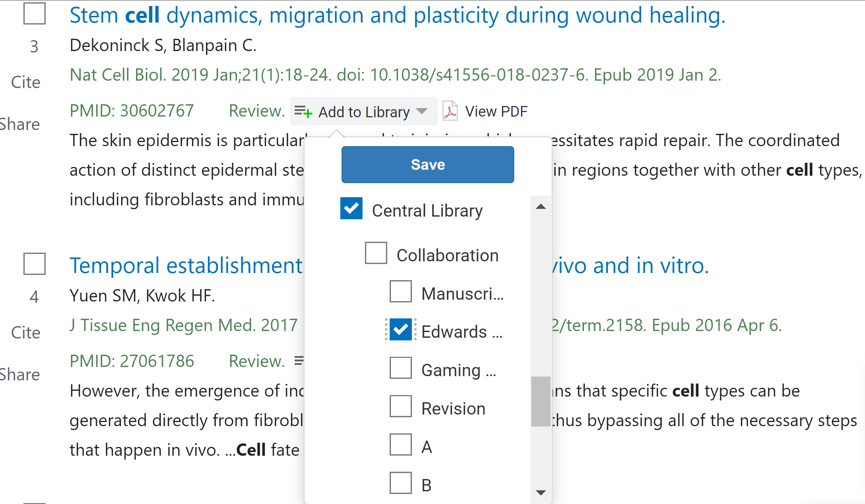Image resolution: width=865 pixels, height=504 pixels.
Task: Check folder B in the library list
Action: [400, 483]
